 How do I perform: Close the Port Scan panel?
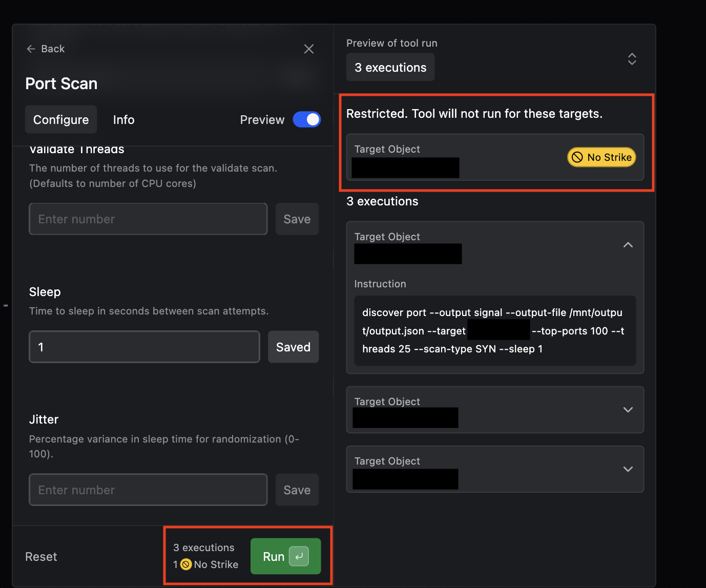(308, 49)
